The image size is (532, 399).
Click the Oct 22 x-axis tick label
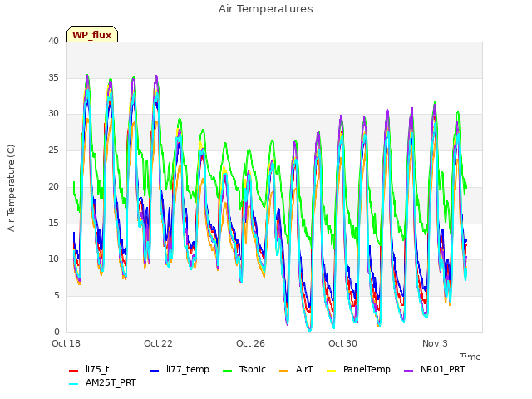[158, 343]
